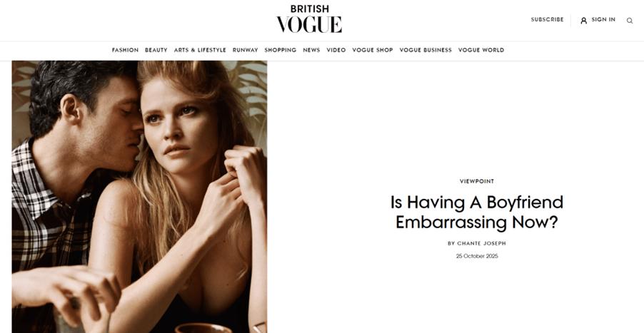Go to British Vogue logo homepage
This screenshot has height=333, width=644.
coord(309,19)
